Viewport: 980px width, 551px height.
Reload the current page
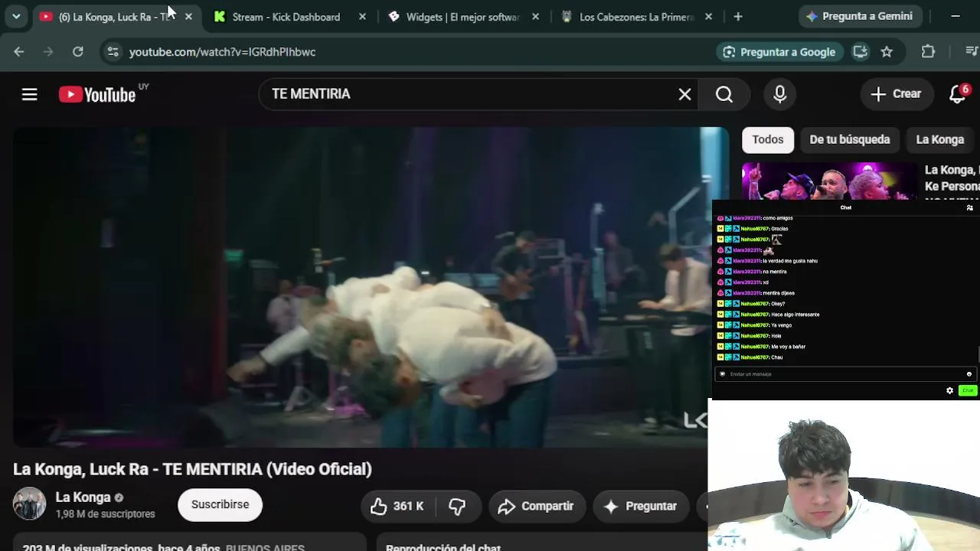click(x=77, y=52)
